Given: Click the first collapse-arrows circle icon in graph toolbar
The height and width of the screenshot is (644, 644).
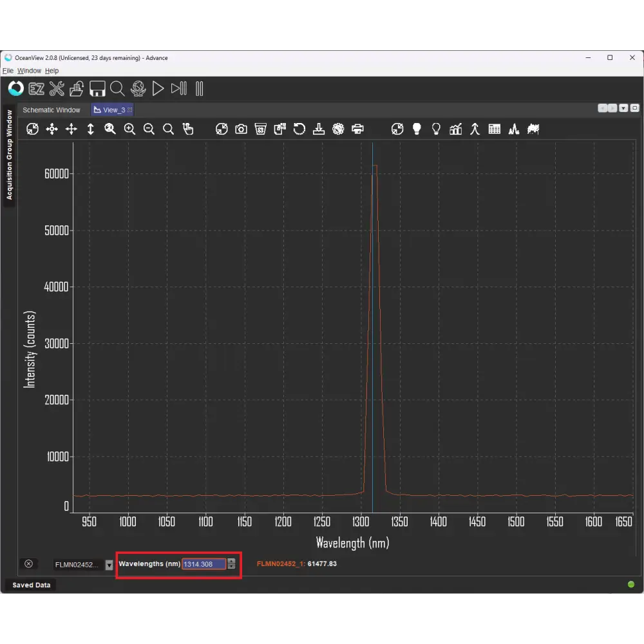Looking at the screenshot, I should (32, 129).
